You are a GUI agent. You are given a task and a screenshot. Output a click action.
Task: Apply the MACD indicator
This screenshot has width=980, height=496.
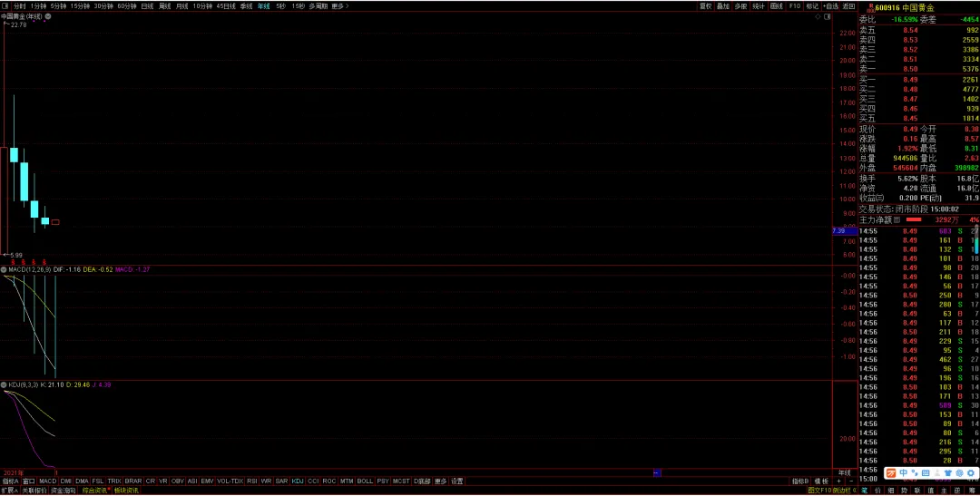pos(47,481)
